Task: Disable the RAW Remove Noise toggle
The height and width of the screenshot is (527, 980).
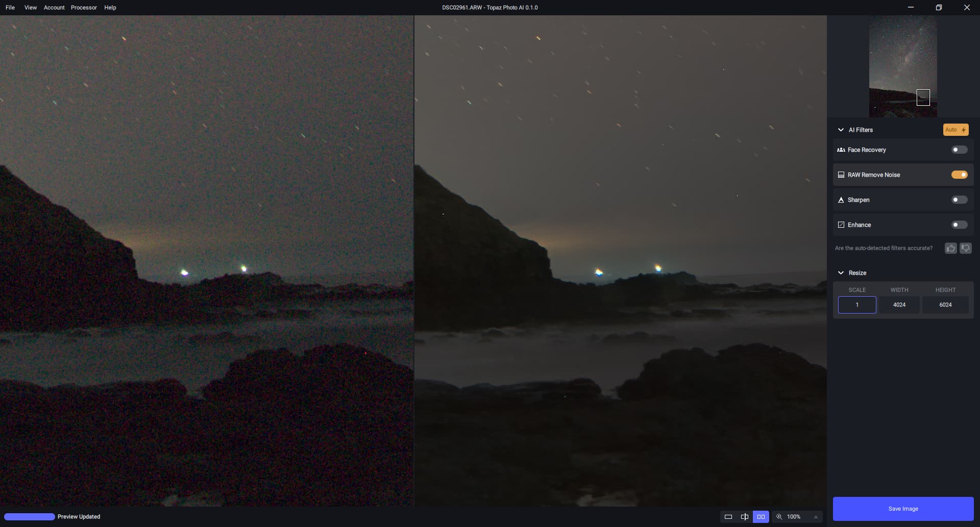Action: tap(959, 175)
